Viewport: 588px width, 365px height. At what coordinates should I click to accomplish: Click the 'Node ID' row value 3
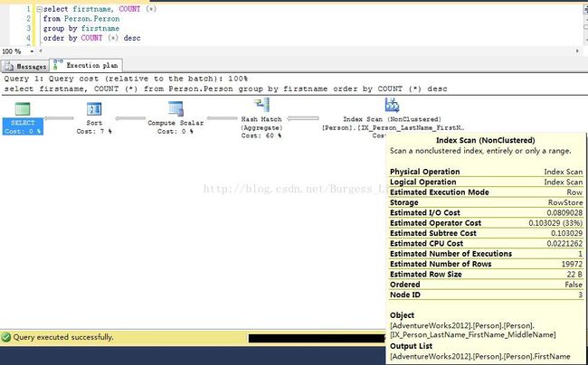pyautogui.click(x=580, y=295)
